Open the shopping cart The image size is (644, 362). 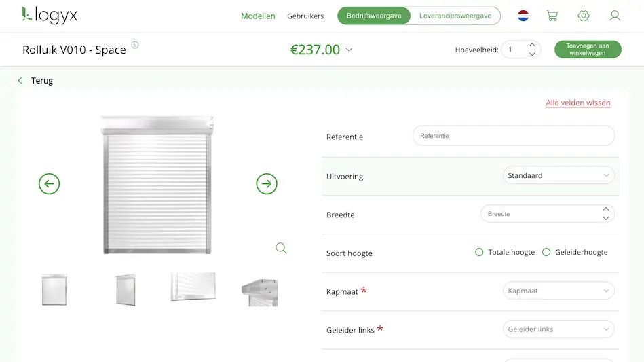tap(552, 16)
